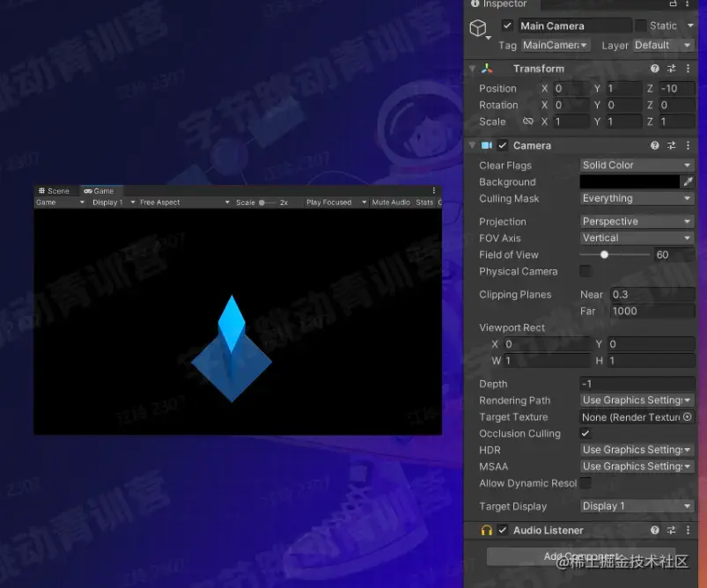Open Transform help reference icon
Viewport: 707px width, 588px height.
(655, 69)
